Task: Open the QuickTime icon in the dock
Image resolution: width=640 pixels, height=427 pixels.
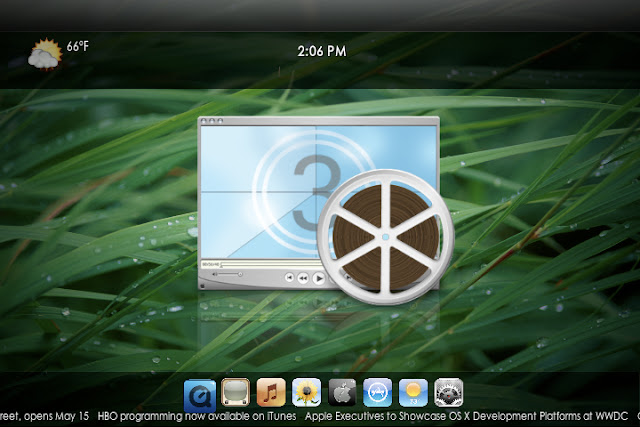Action: tap(200, 395)
